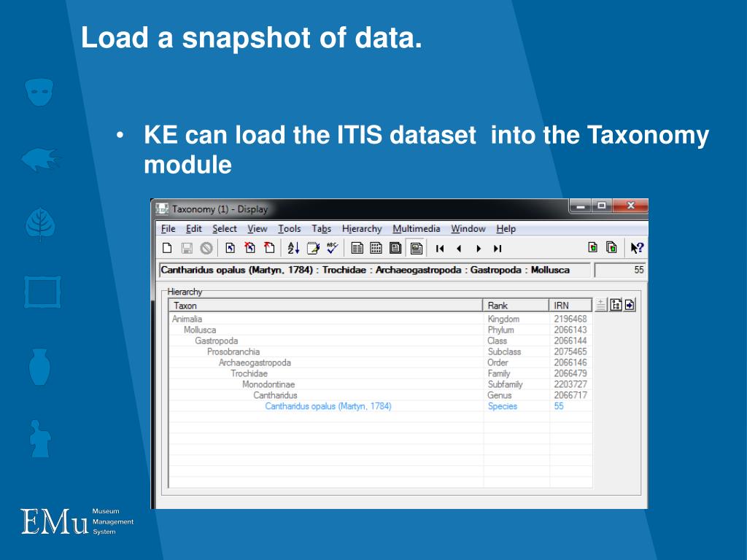Go to the next record
Viewport: 747px width, 560px height.
pos(479,249)
